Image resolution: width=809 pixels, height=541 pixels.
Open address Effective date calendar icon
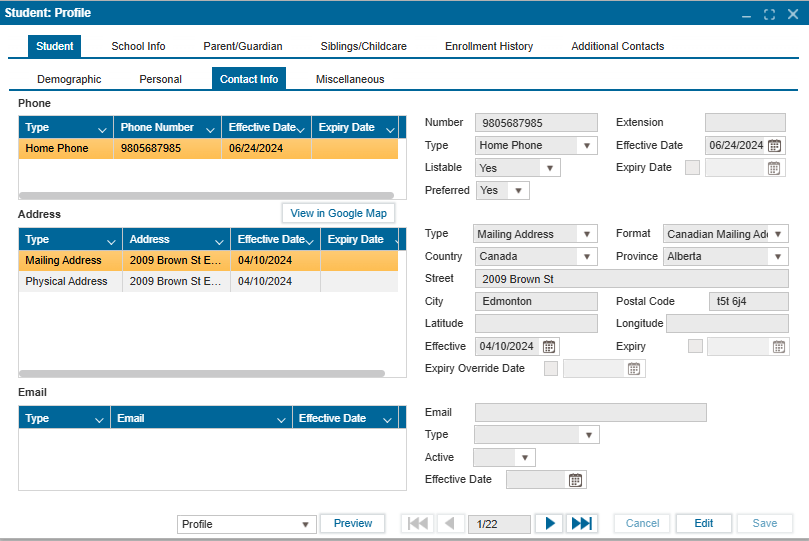[548, 347]
